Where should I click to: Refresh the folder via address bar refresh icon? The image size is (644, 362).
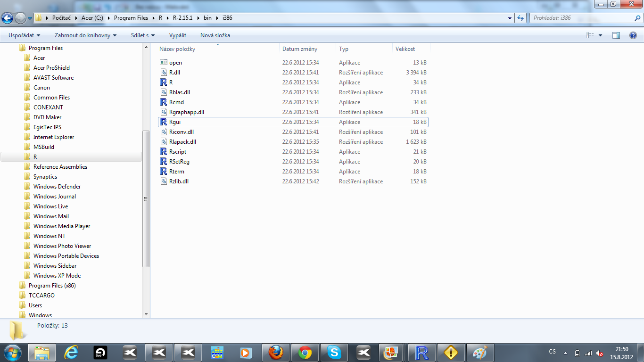click(520, 18)
